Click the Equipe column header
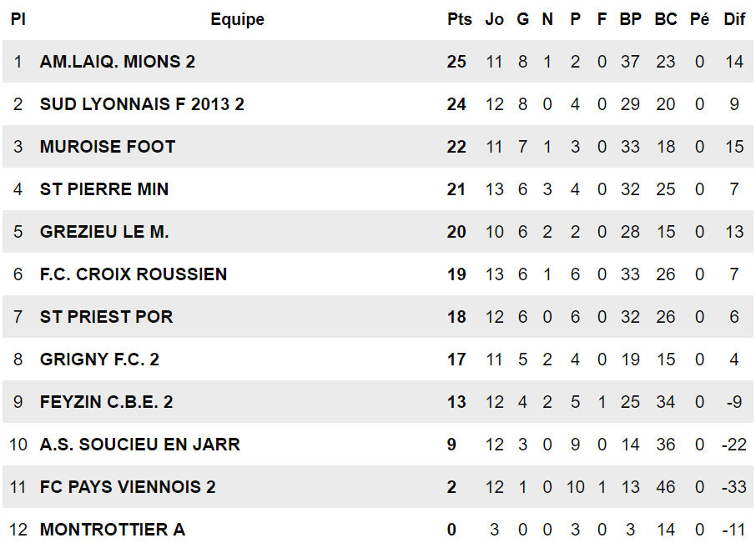Screen dimensions: 756x553 (237, 19)
